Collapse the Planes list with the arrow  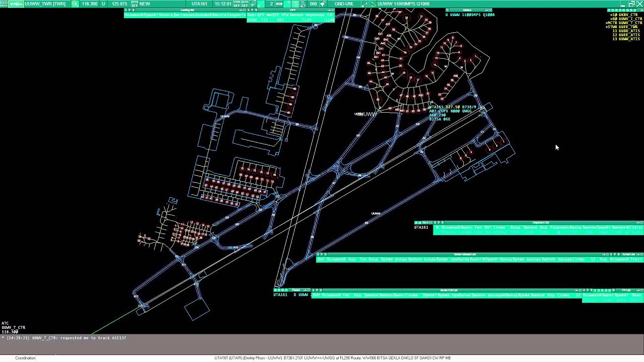coord(305,290)
